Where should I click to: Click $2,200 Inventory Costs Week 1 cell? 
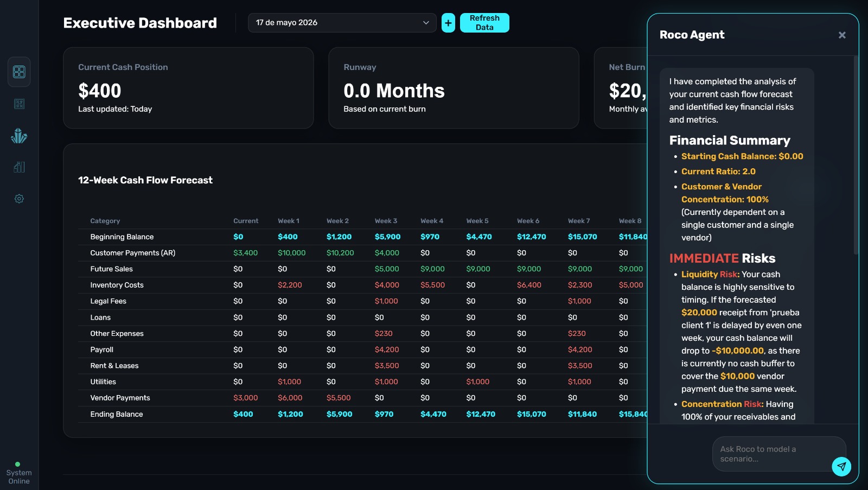pos(290,285)
